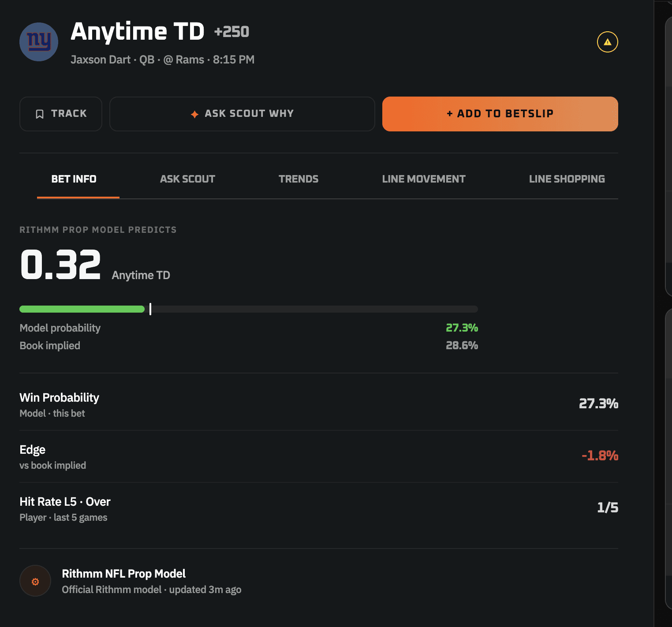Click the gear icon beside Rithmm NFL Prop Model
Screen dimensions: 672x627
pos(35,581)
